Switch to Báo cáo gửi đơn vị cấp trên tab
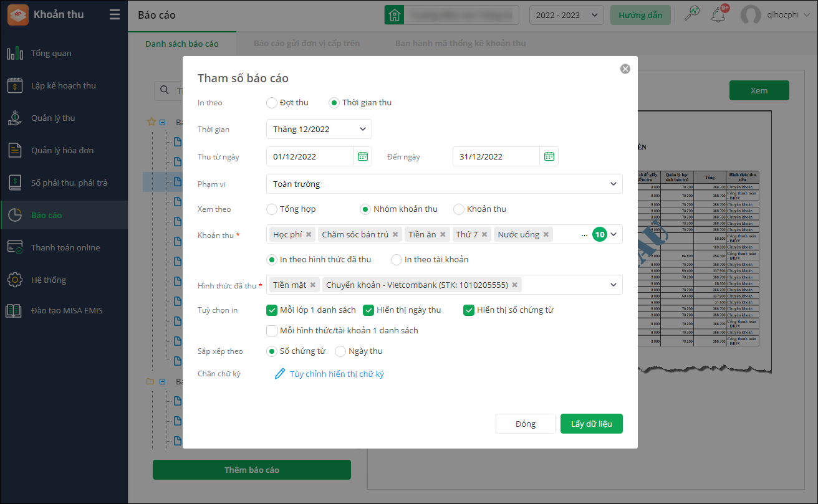 307,44
